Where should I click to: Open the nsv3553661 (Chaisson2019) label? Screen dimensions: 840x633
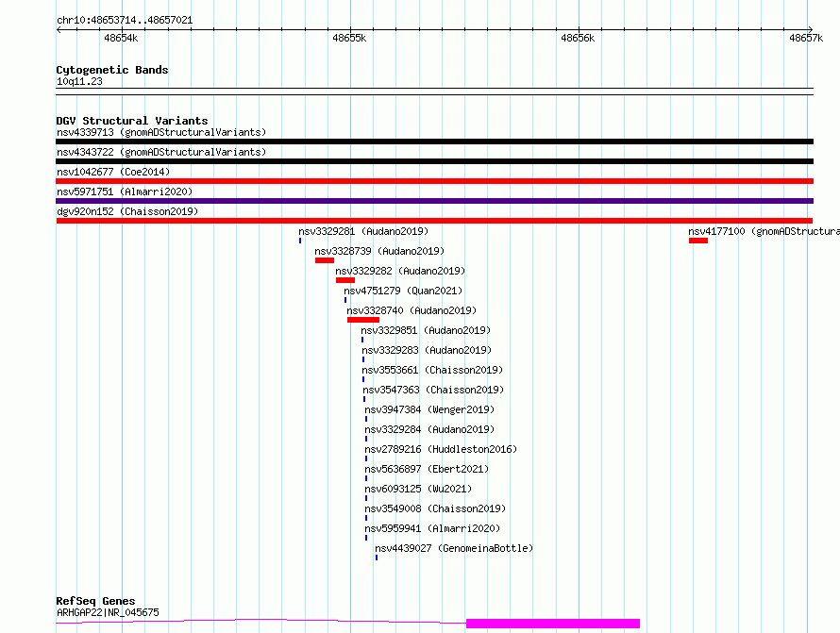[432, 370]
